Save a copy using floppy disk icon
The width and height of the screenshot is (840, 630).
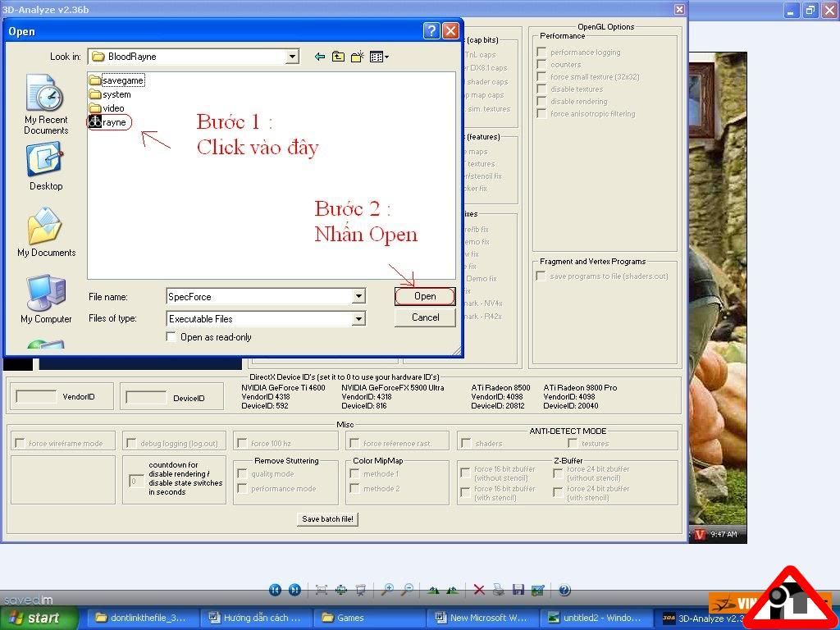pos(518,590)
